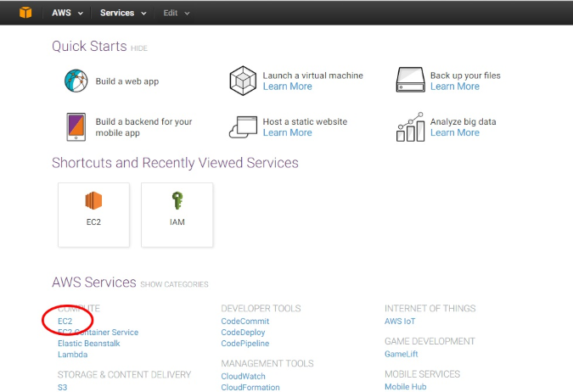Click the Back up your files drive icon
This screenshot has width=573, height=392.
pyautogui.click(x=410, y=80)
